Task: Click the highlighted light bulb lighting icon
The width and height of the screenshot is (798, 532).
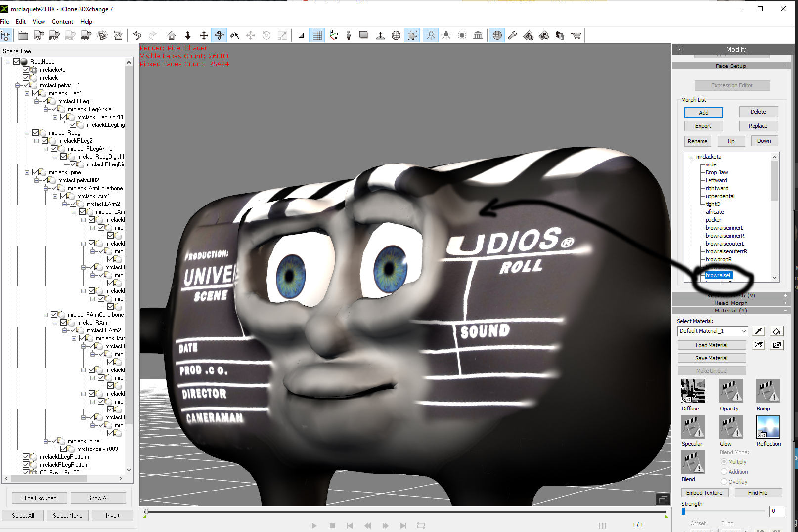Action: 431,35
